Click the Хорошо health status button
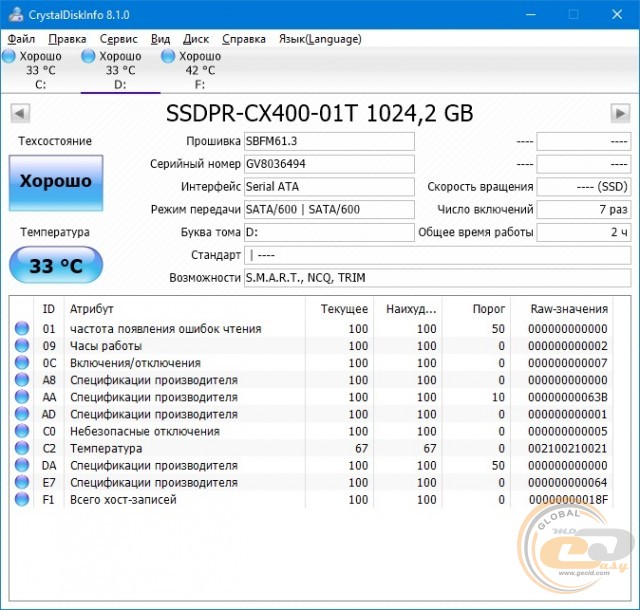Screen dimensions: 640x610 (56, 183)
